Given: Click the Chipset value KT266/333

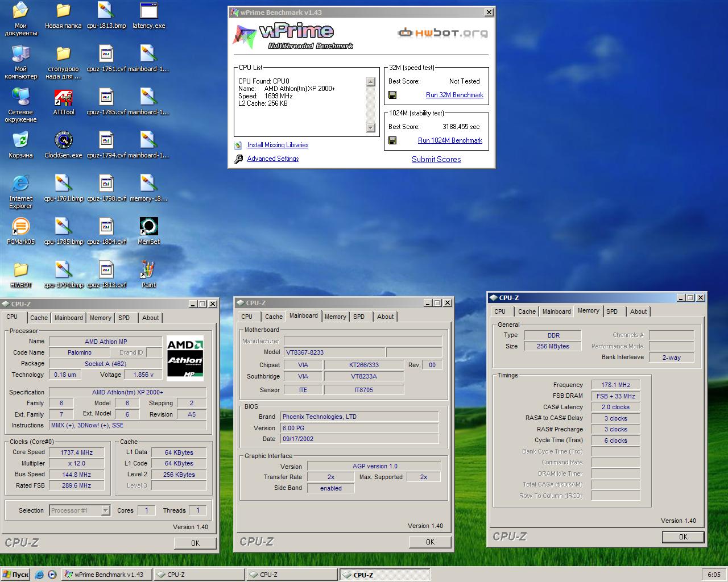Looking at the screenshot, I should pos(364,365).
